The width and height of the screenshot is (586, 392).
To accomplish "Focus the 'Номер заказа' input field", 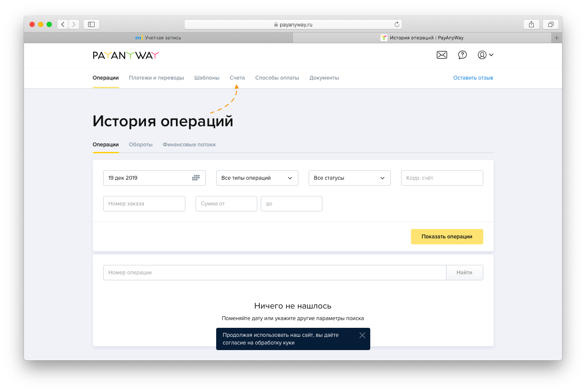I will [x=144, y=204].
